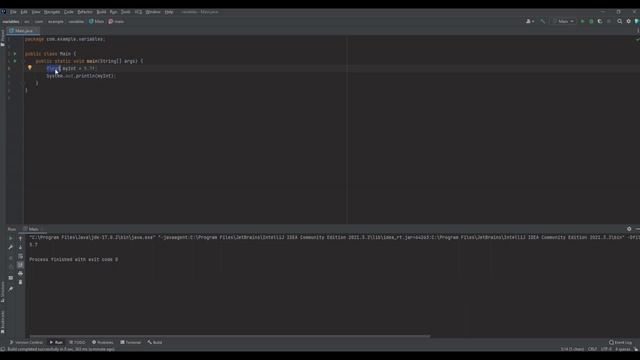This screenshot has height=360, width=640.
Task: Click the Main class breadcrumb
Action: pos(97,22)
